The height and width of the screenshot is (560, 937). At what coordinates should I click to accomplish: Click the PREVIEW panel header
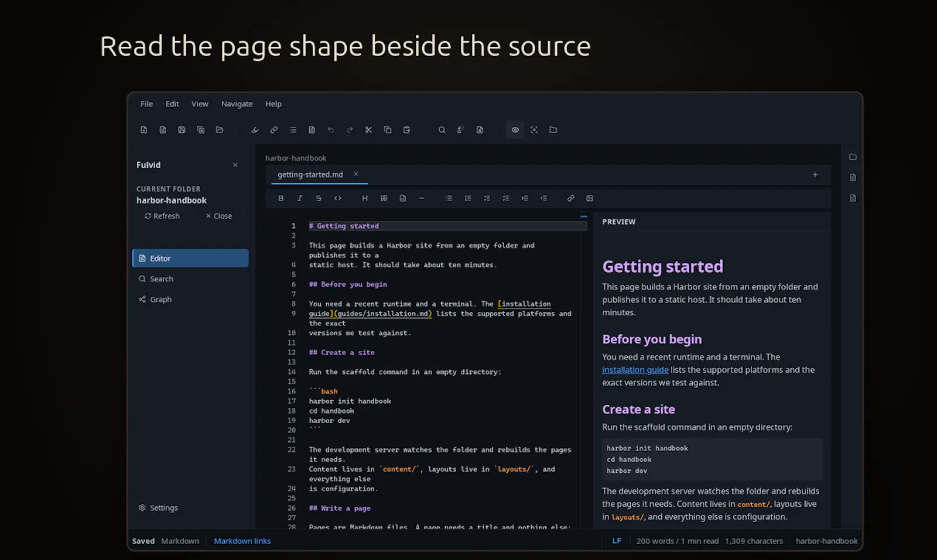619,222
